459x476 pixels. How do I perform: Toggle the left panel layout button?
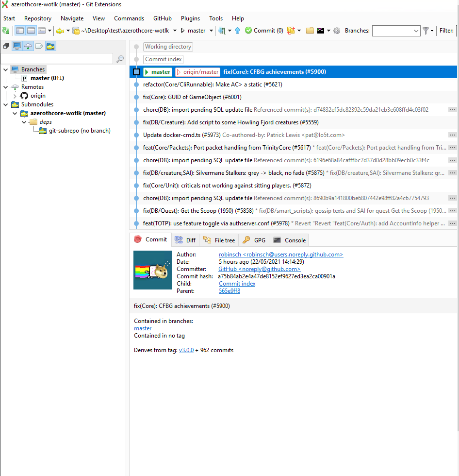click(20, 30)
